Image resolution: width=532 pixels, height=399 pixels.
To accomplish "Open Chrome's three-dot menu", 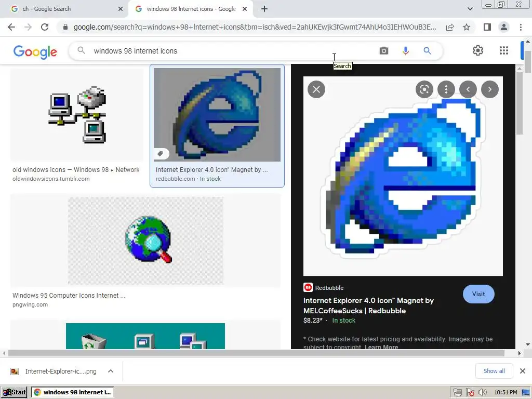I will (521, 27).
